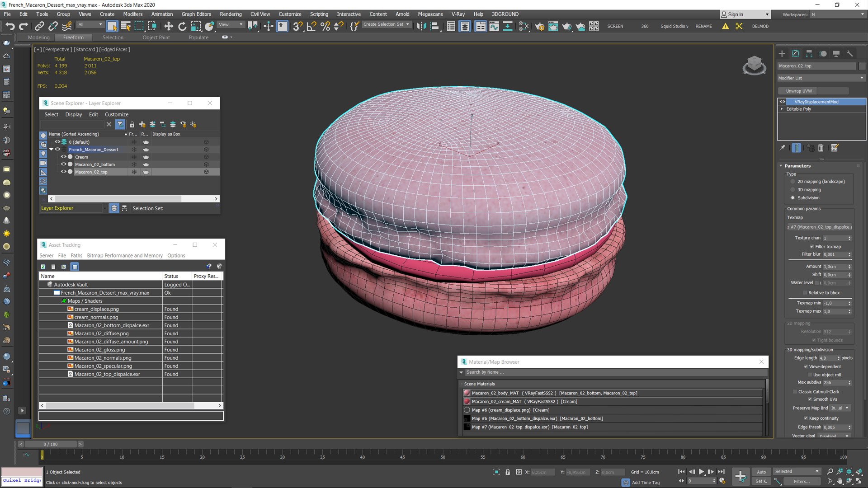This screenshot has height=488, width=868.
Task: Click the warning triangle icon in toolbar
Action: pos(725,26)
